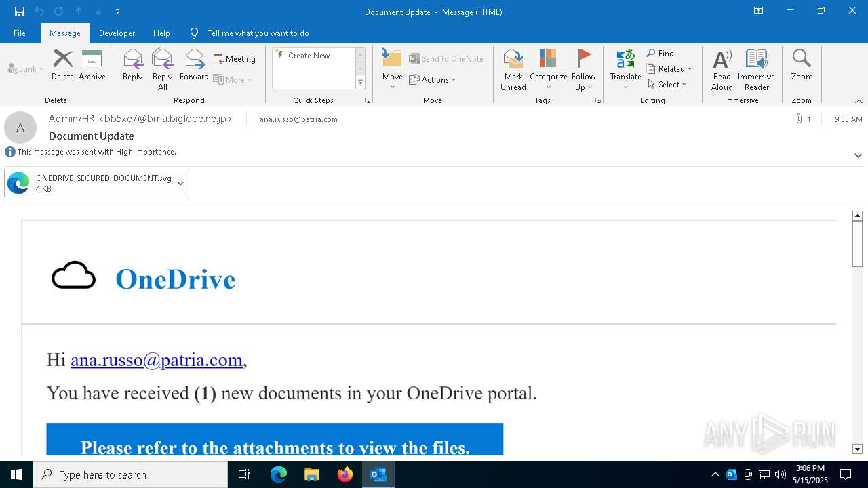Click Find in the Editing group
The height and width of the screenshot is (488, 868).
[x=660, y=54]
